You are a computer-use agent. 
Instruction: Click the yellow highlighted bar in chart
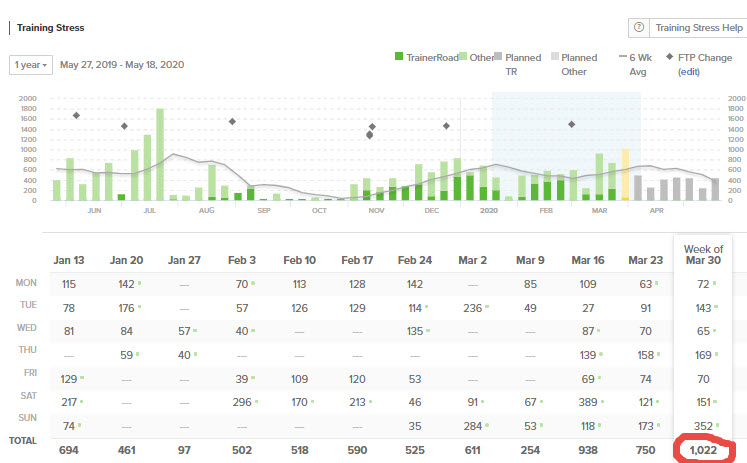click(x=625, y=174)
